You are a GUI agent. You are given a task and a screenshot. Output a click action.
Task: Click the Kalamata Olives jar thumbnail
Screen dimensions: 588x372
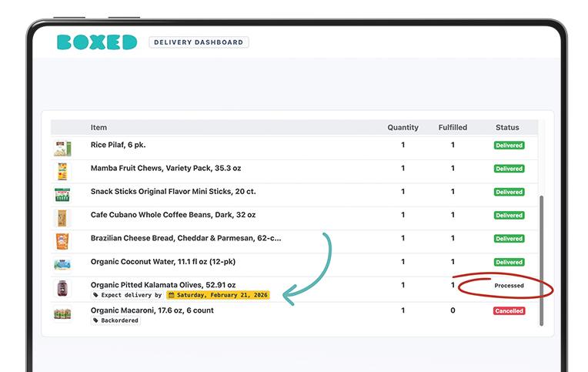coord(62,288)
